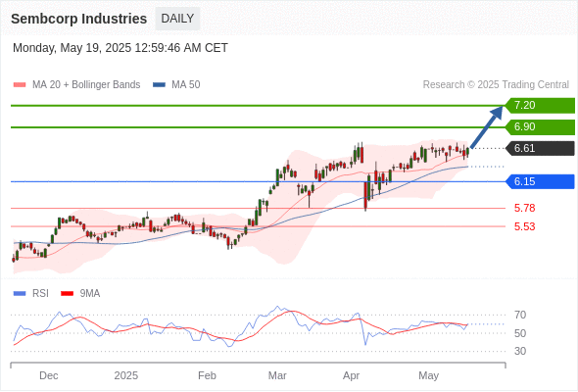The height and width of the screenshot is (392, 578).
Task: Click the RSI legend label
Action: (x=40, y=294)
